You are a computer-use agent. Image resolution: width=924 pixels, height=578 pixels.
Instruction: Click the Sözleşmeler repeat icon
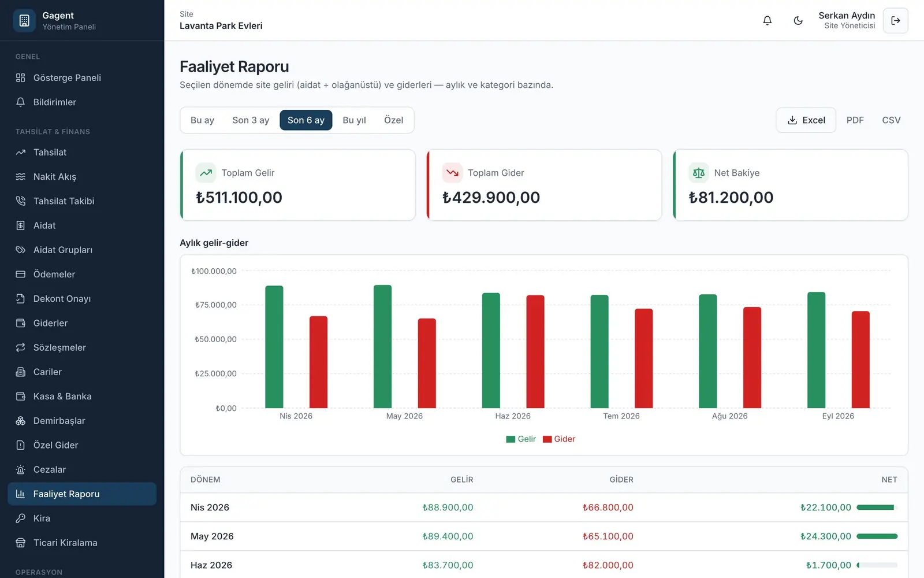click(21, 347)
